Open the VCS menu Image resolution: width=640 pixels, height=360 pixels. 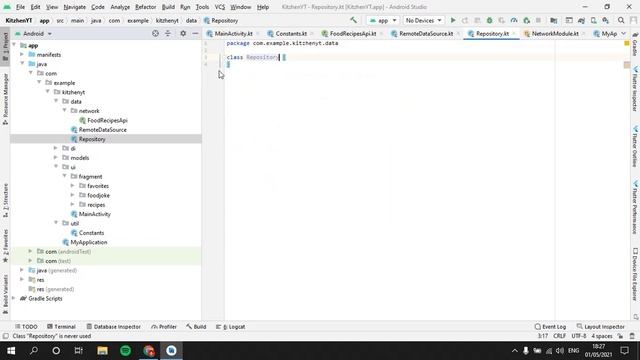pos(220,7)
